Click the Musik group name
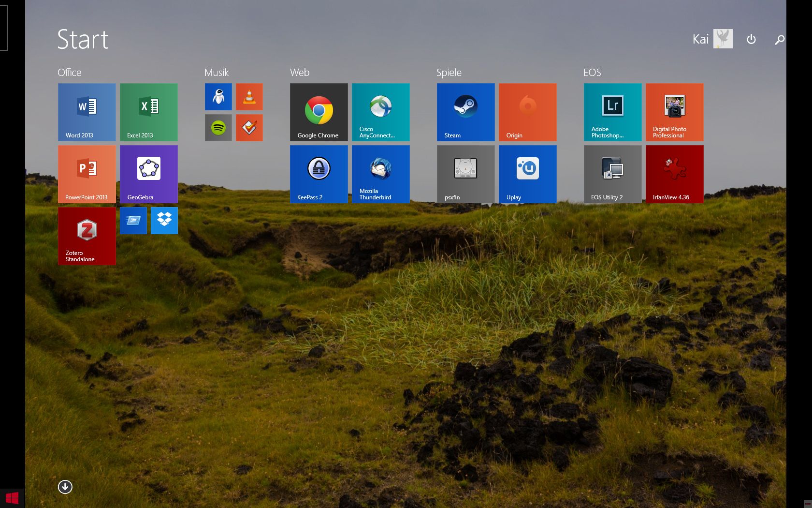 click(x=217, y=73)
